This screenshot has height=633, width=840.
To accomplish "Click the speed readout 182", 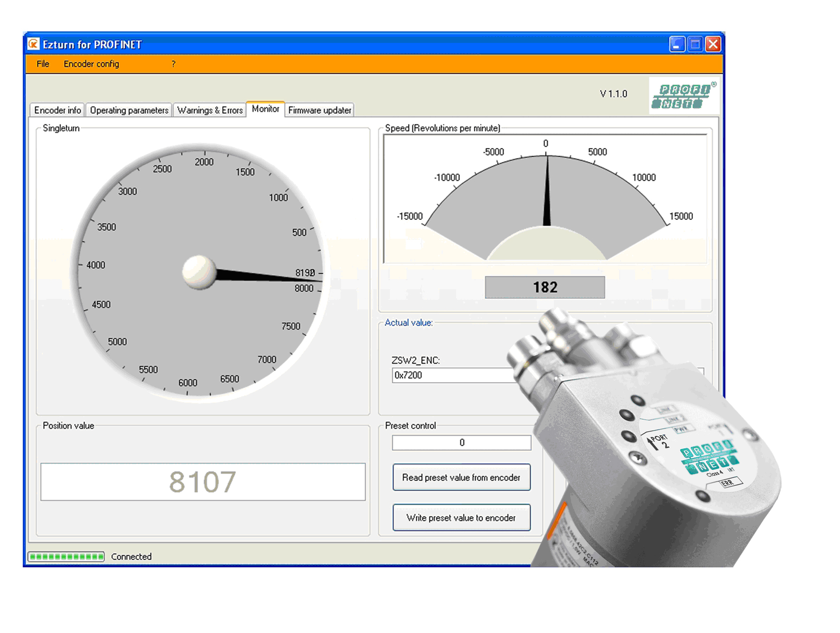I will pos(545,287).
